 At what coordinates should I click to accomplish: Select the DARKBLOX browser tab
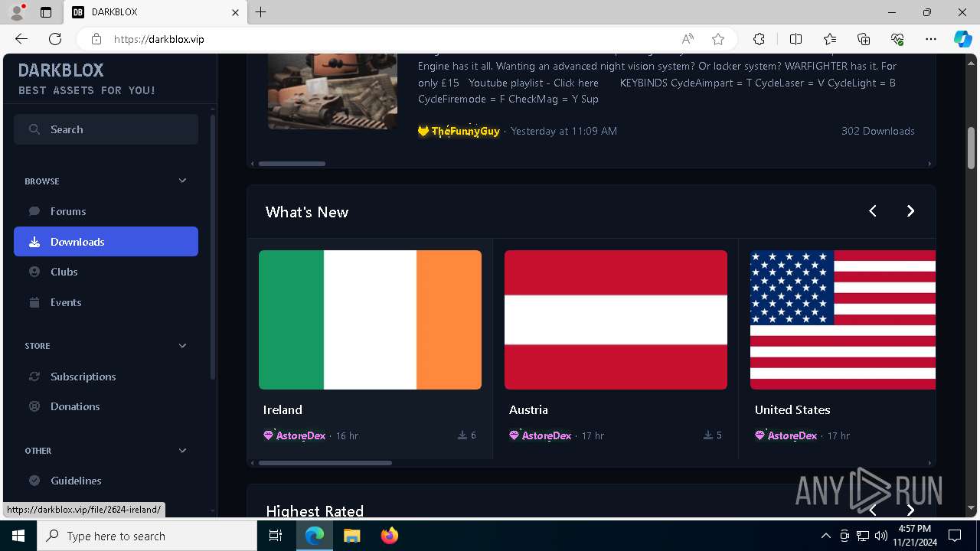coord(155,13)
